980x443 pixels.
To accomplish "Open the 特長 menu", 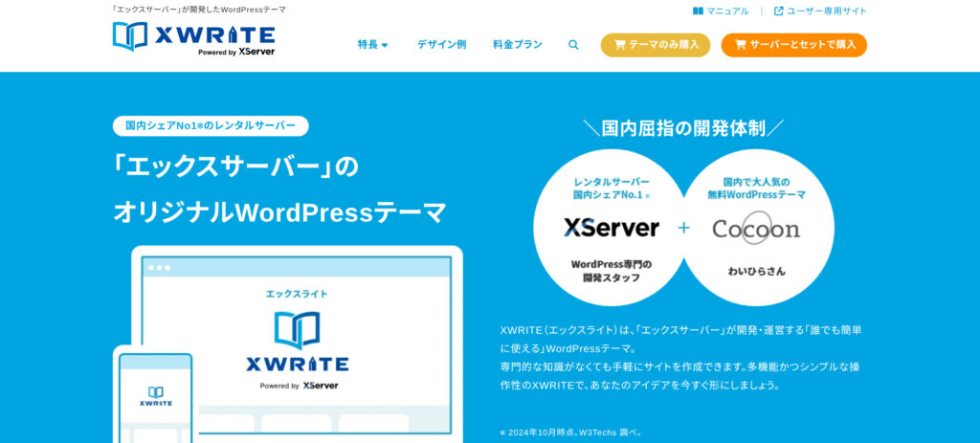I will click(x=373, y=45).
